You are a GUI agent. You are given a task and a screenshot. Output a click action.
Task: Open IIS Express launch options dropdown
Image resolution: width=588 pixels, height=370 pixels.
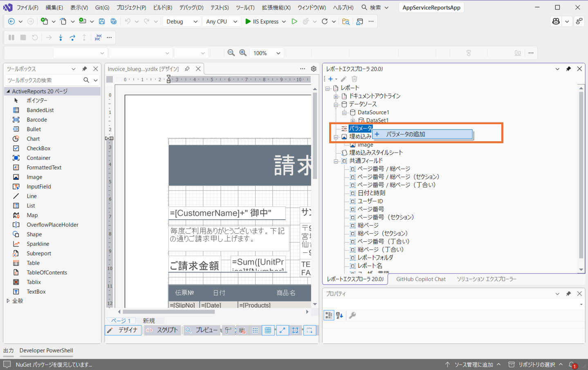(284, 22)
